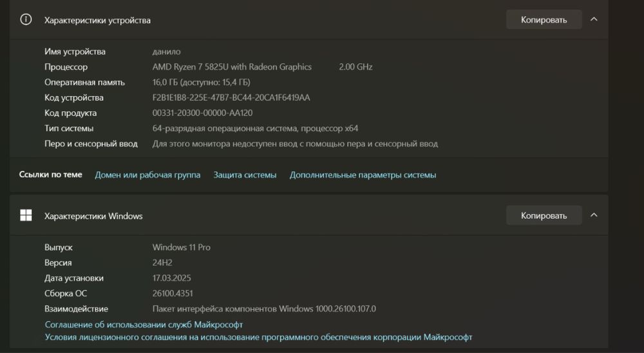Click the Характеристики устройства header title
644x353 pixels.
point(97,20)
